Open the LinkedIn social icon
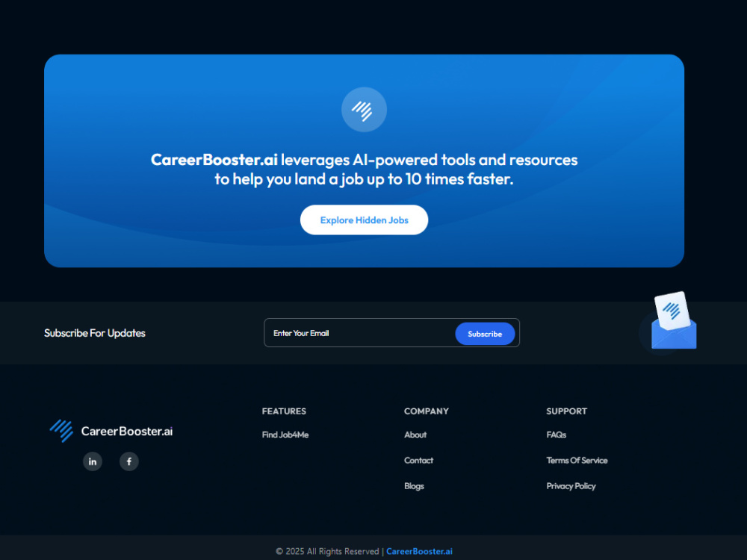Image resolution: width=747 pixels, height=560 pixels. pos(93,461)
